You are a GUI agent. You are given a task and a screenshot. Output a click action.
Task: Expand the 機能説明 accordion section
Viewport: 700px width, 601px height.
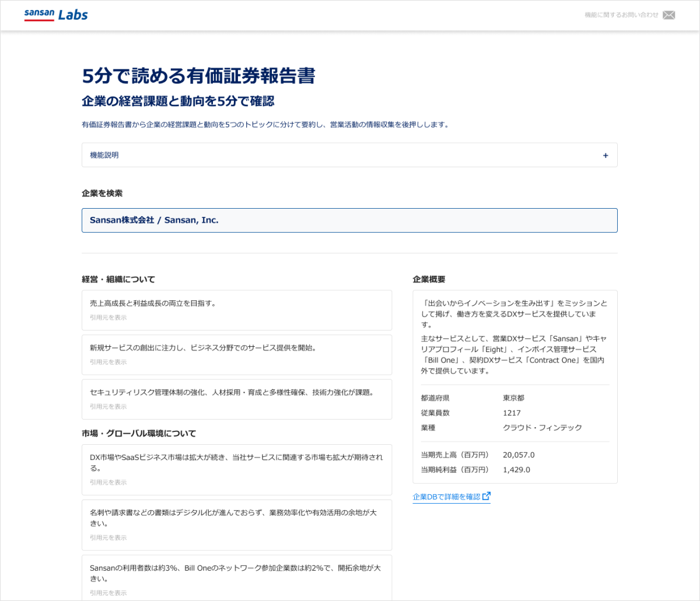coord(349,155)
